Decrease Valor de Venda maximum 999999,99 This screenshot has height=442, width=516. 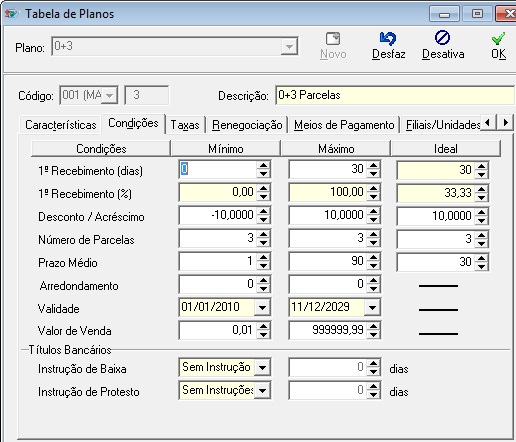373,335
